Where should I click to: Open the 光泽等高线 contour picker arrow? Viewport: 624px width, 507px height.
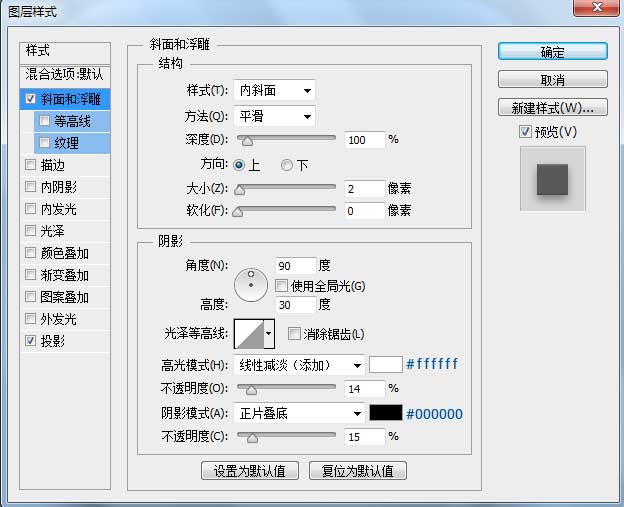269,333
